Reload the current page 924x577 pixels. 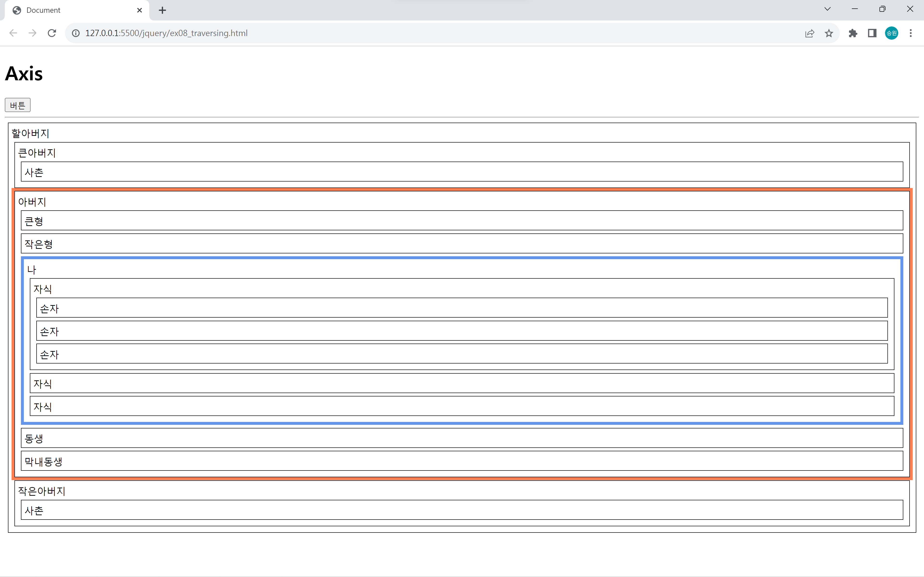click(52, 33)
